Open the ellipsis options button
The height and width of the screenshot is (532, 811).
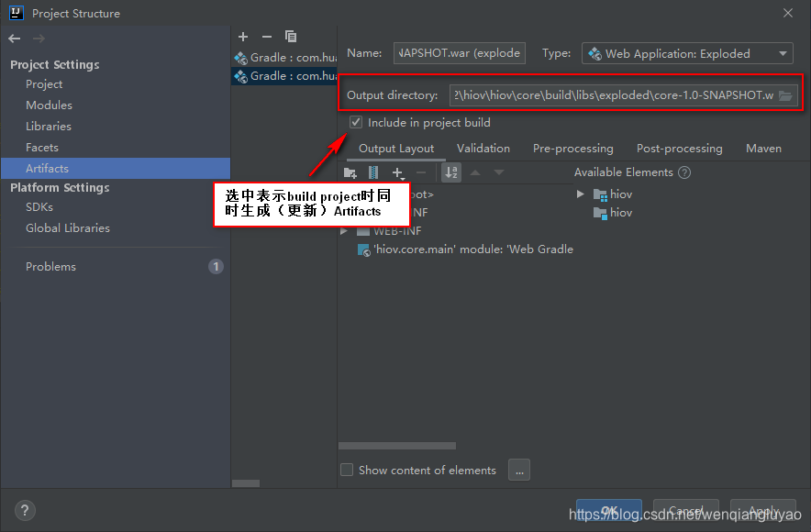(x=519, y=470)
